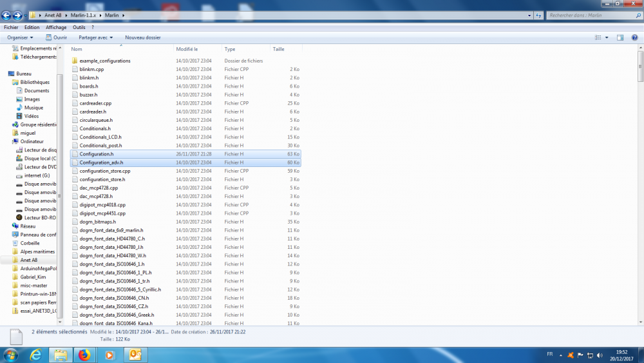Select Musique library in sidebar
The image size is (644, 363).
point(33,108)
